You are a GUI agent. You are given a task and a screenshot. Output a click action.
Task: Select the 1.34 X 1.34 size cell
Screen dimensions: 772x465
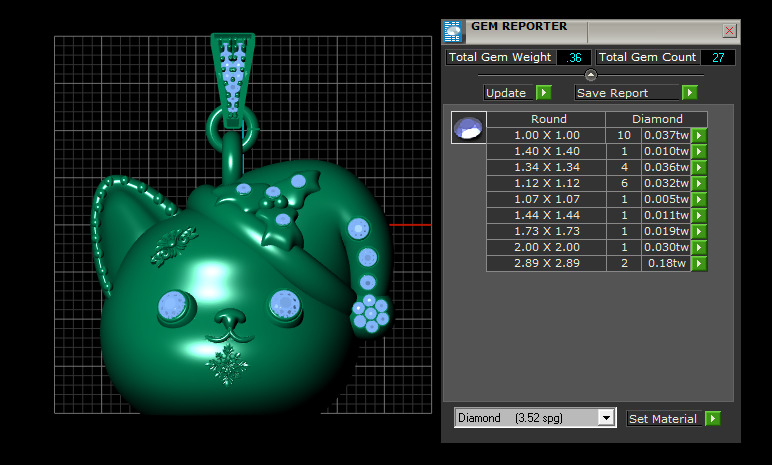546,167
